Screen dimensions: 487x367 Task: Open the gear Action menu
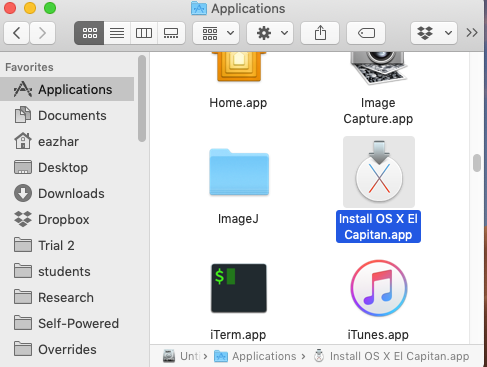[270, 33]
